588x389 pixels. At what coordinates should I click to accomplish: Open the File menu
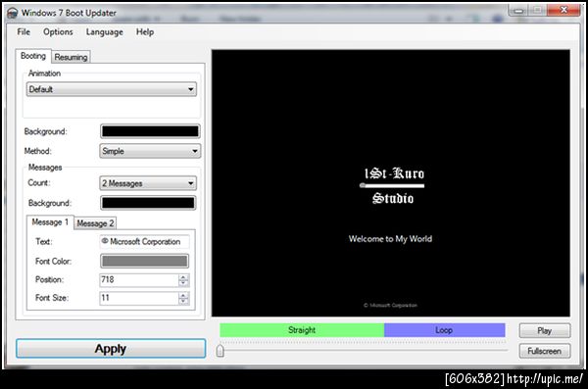click(x=24, y=32)
